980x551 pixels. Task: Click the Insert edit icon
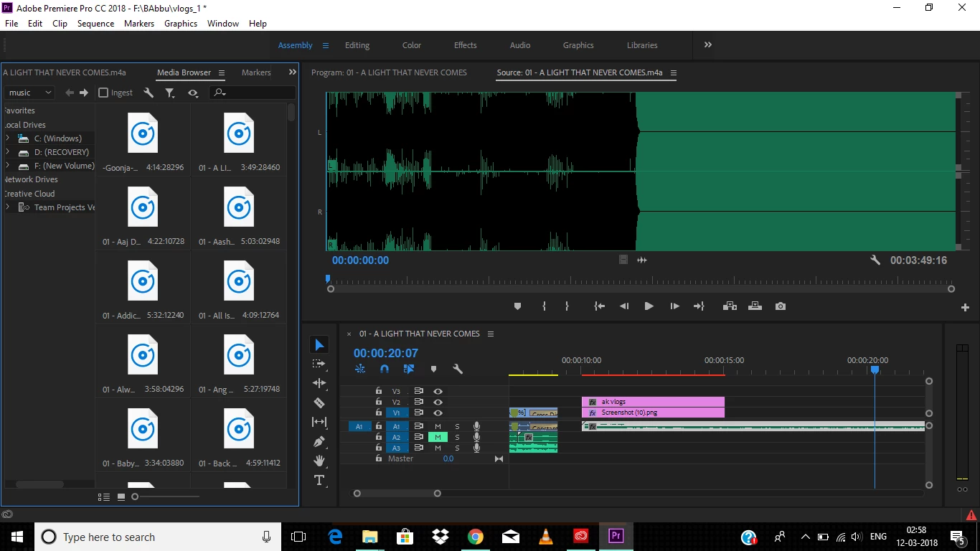click(730, 306)
